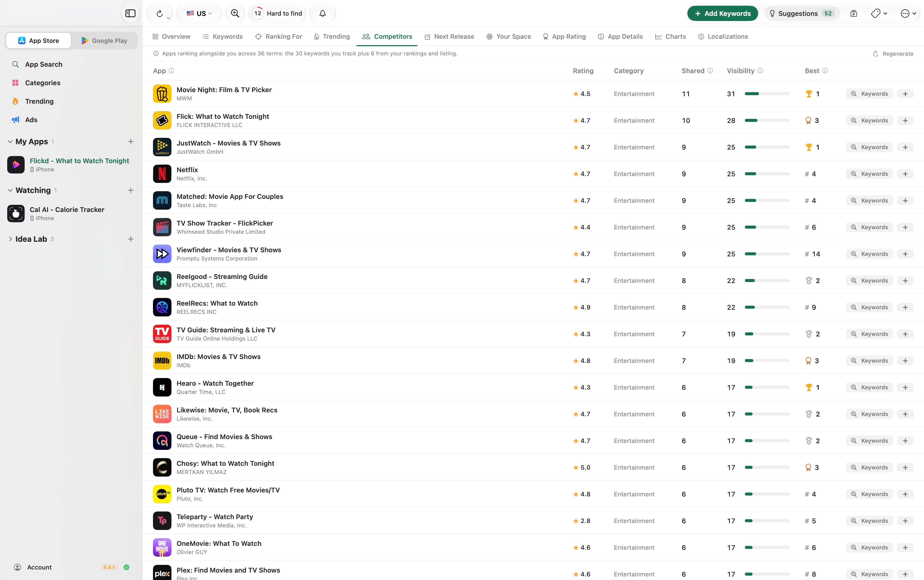Open Suggestions with 52 count
924x580 pixels.
coord(802,13)
